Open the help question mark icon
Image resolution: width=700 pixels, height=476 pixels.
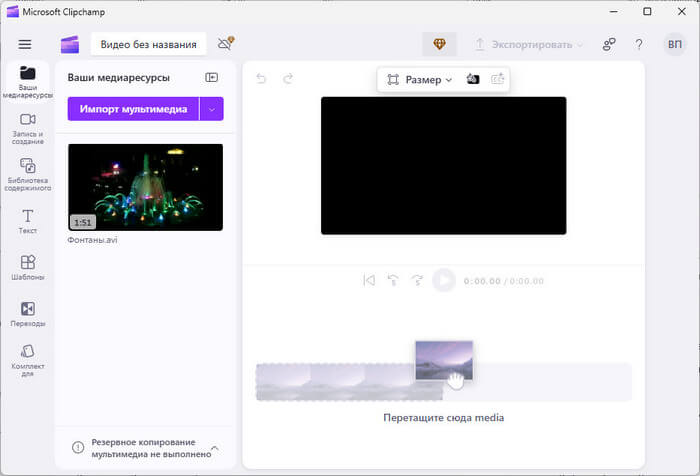[639, 44]
